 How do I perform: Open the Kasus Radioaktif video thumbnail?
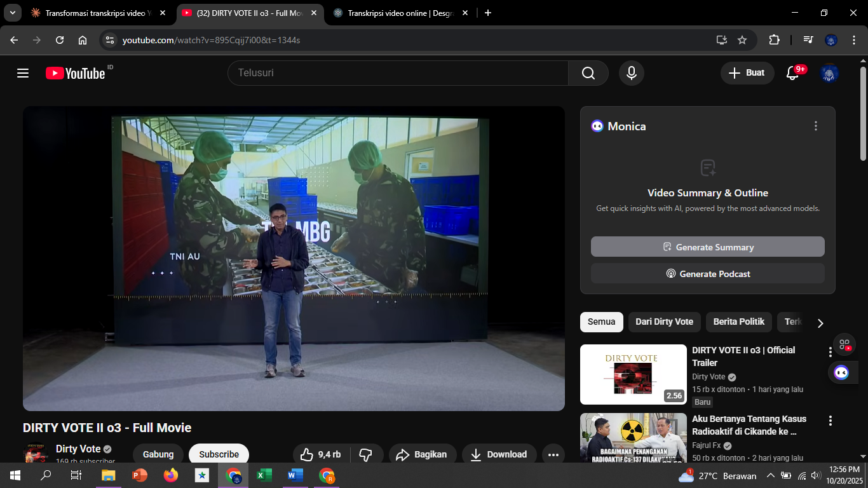click(x=634, y=437)
